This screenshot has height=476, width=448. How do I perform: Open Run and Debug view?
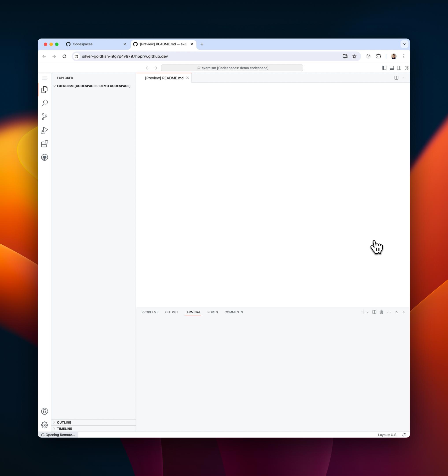point(44,130)
